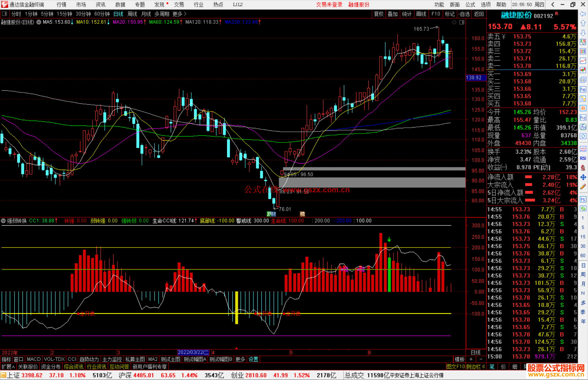Select the 月线 monthly period

[x=146, y=14]
